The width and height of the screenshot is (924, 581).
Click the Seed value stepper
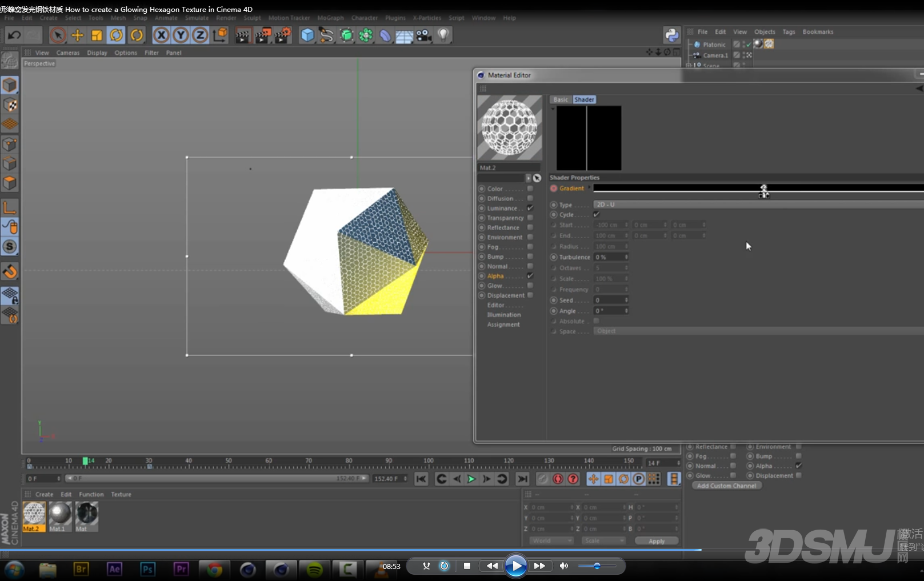626,300
